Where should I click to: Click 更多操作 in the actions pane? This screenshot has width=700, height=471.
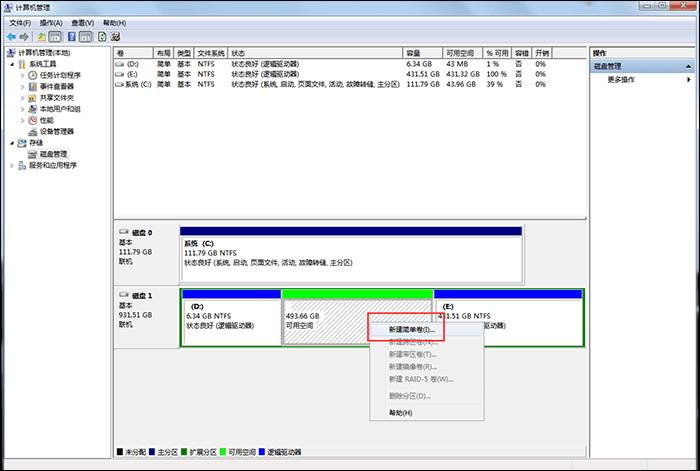(621, 79)
